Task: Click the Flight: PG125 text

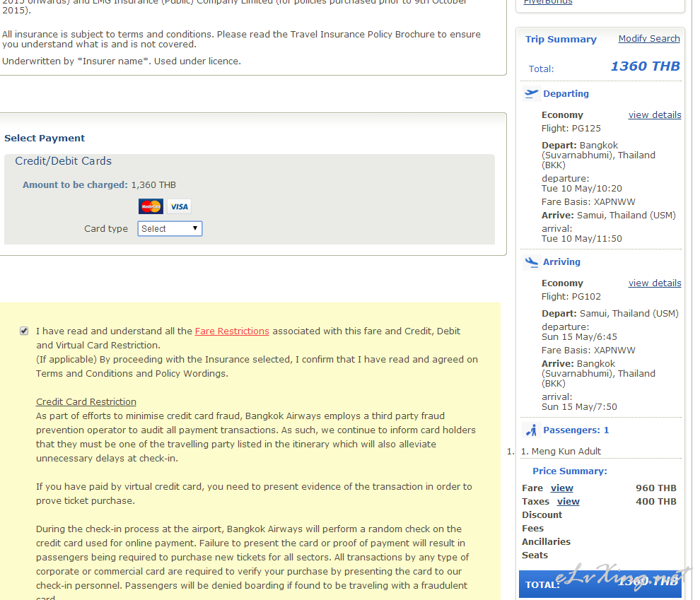Action: coord(571,129)
